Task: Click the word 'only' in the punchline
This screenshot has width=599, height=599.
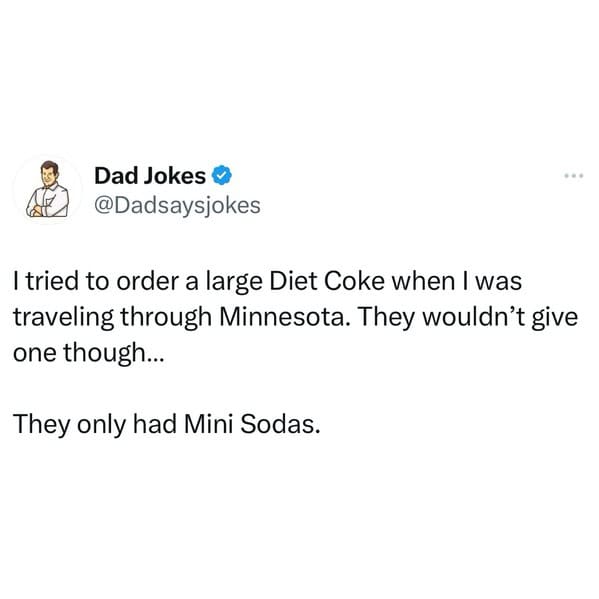Action: [101, 426]
